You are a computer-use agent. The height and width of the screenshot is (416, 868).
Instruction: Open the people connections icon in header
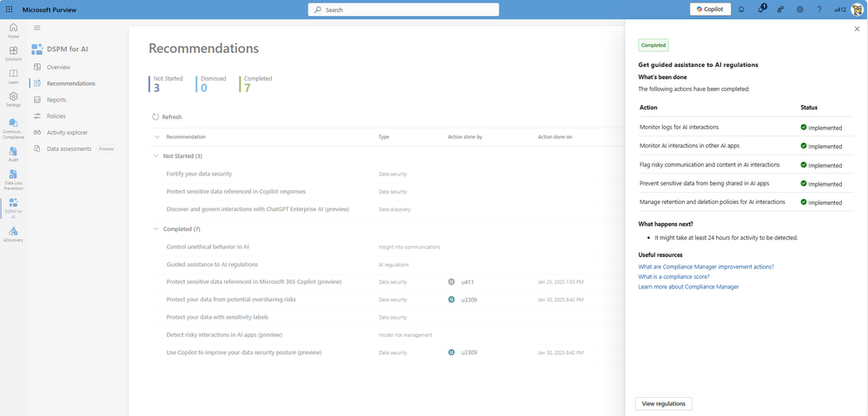pos(780,10)
